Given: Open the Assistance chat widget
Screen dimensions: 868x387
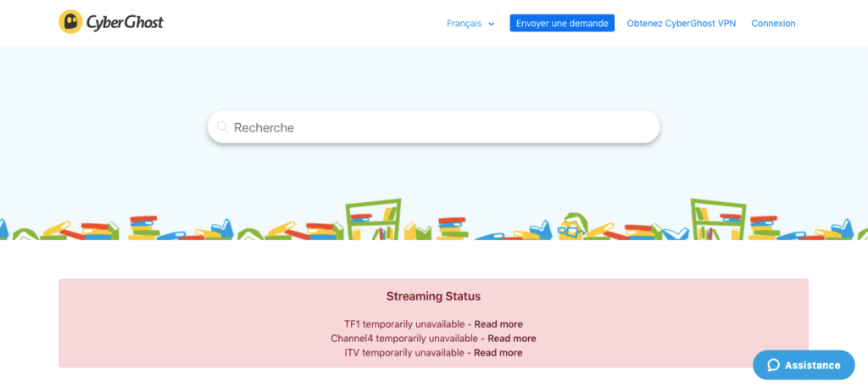Looking at the screenshot, I should tap(804, 365).
